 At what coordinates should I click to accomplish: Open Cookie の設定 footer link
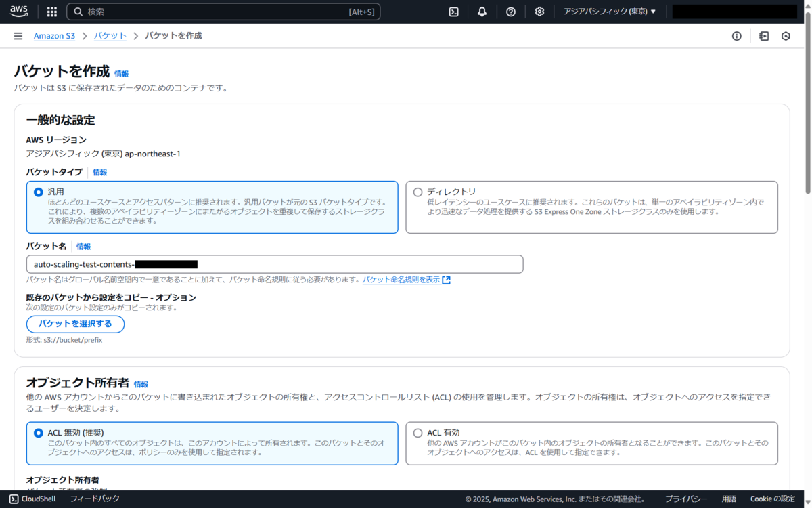pyautogui.click(x=773, y=499)
